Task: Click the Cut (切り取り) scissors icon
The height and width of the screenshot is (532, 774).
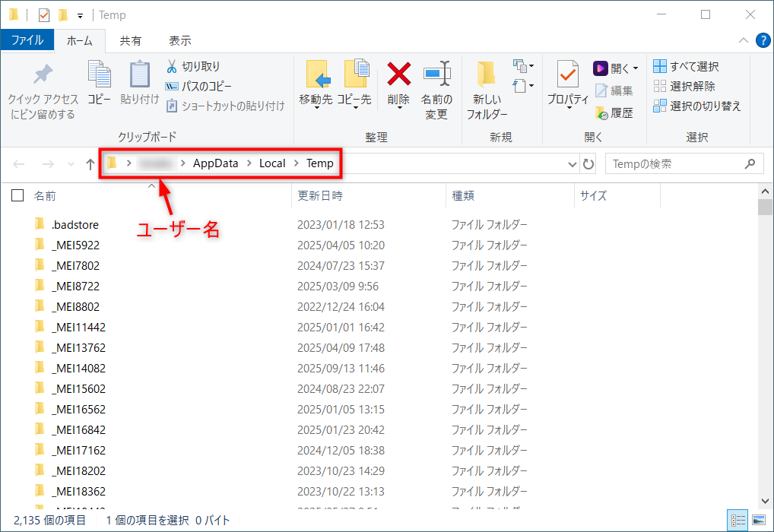Action: [172, 67]
